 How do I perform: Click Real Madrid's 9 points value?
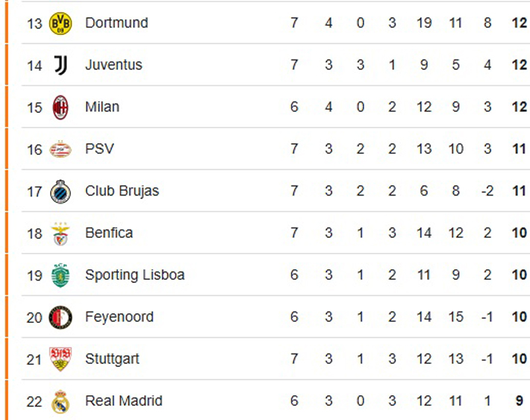pyautogui.click(x=520, y=401)
